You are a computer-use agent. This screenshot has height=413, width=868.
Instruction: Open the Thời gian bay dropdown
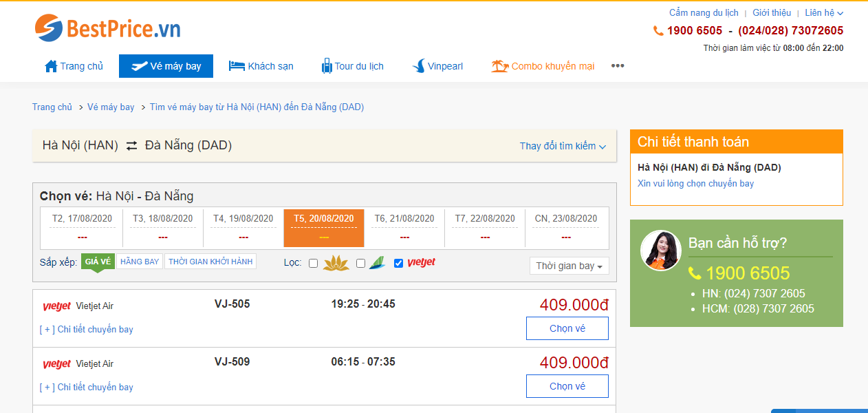click(x=569, y=266)
